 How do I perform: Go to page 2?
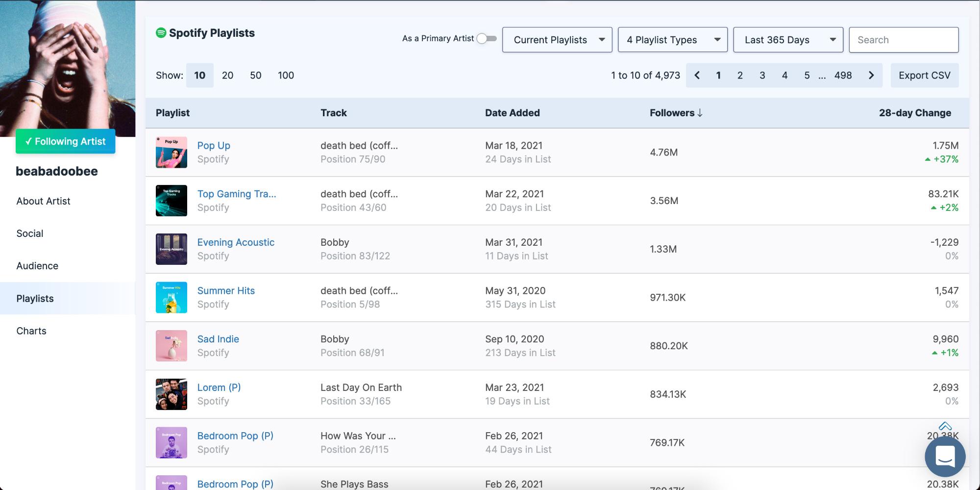740,76
